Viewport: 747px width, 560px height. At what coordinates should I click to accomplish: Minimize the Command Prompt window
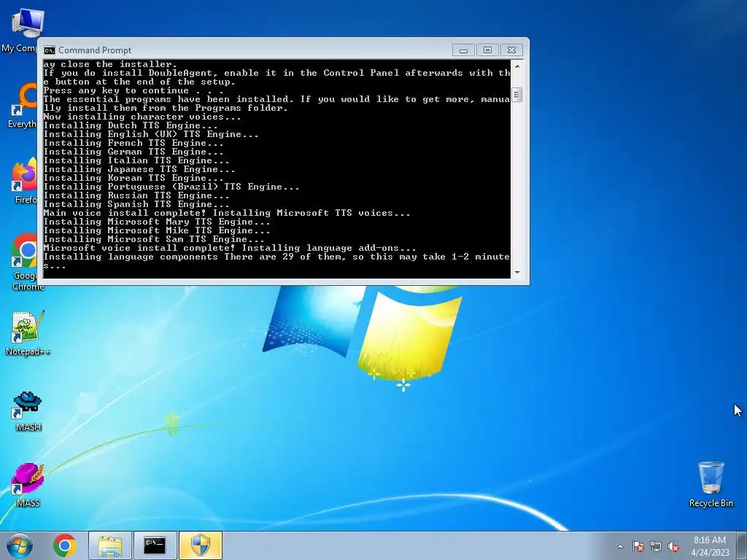click(x=463, y=50)
